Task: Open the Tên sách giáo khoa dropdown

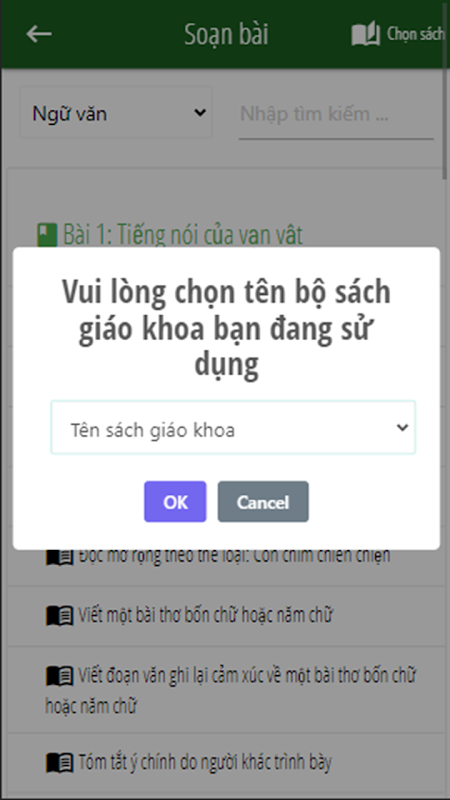Action: point(233,428)
